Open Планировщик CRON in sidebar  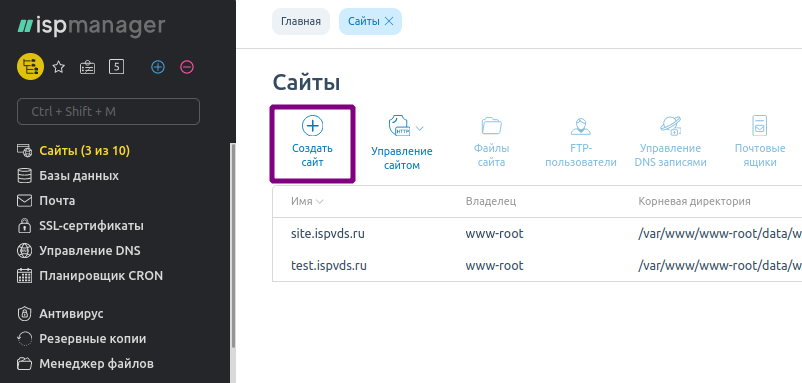pos(101,276)
